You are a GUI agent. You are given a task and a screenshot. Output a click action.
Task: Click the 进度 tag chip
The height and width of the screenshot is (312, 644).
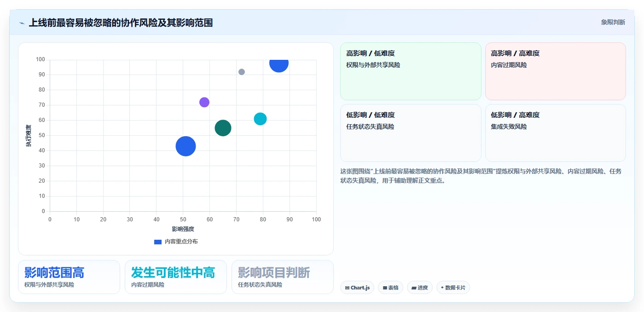tap(420, 288)
